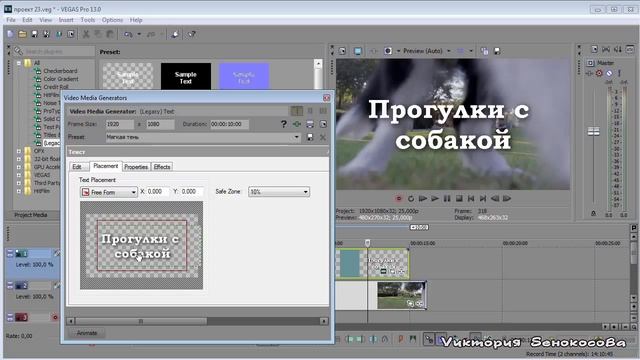The height and width of the screenshot is (360, 640).
Task: Click the Pause button under preview
Action: (x=447, y=198)
